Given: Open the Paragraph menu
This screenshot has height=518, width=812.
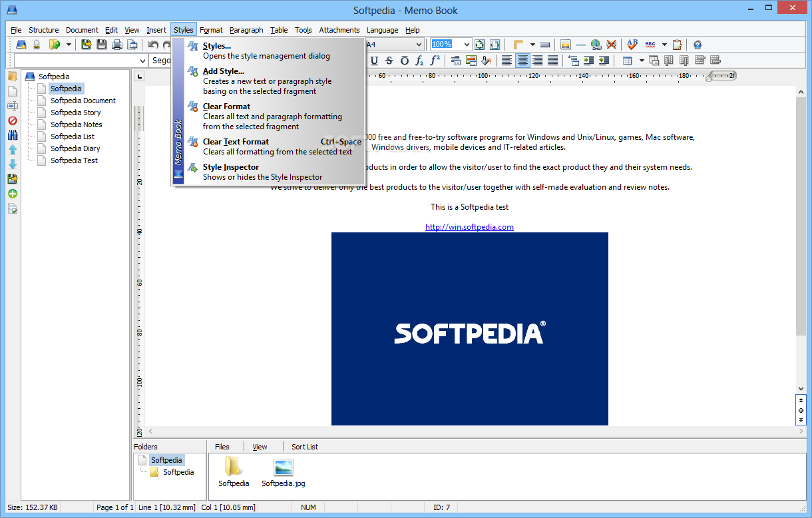Looking at the screenshot, I should 246,30.
